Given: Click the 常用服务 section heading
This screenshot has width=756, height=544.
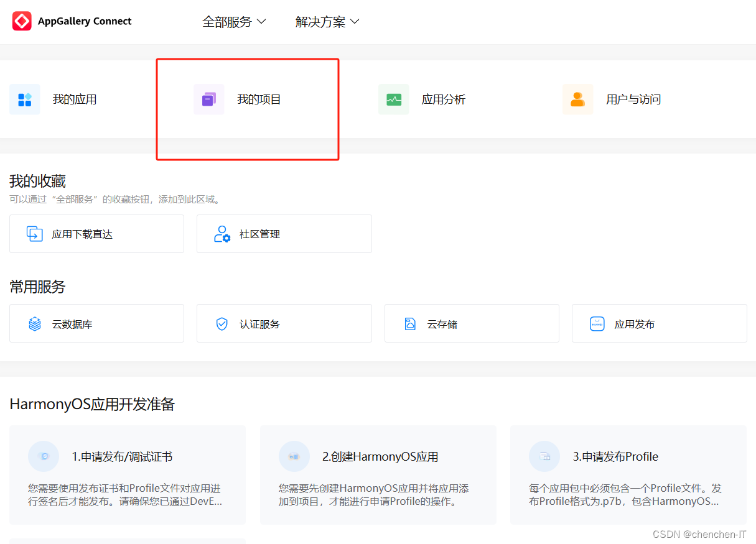Looking at the screenshot, I should pyautogui.click(x=37, y=287).
